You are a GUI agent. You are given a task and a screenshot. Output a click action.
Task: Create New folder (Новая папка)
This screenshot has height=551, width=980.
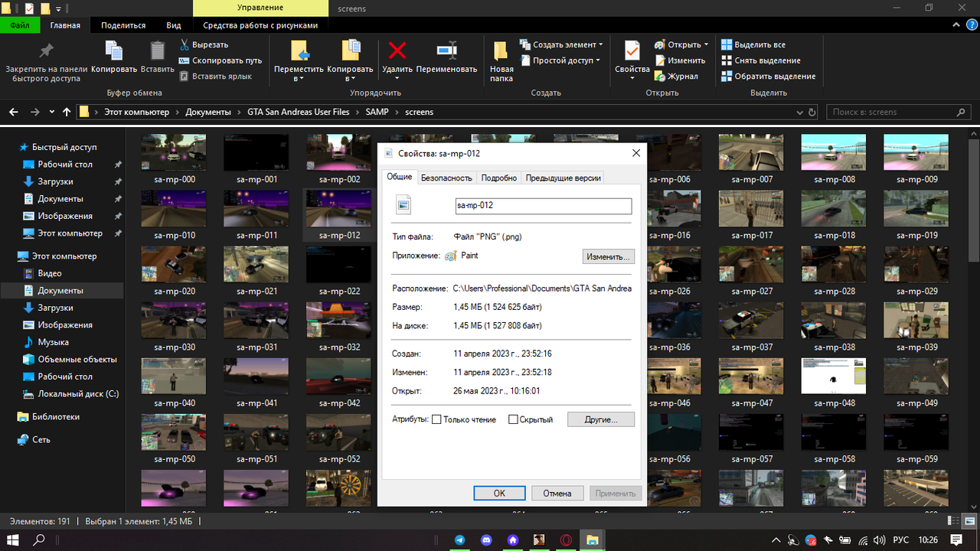[501, 61]
